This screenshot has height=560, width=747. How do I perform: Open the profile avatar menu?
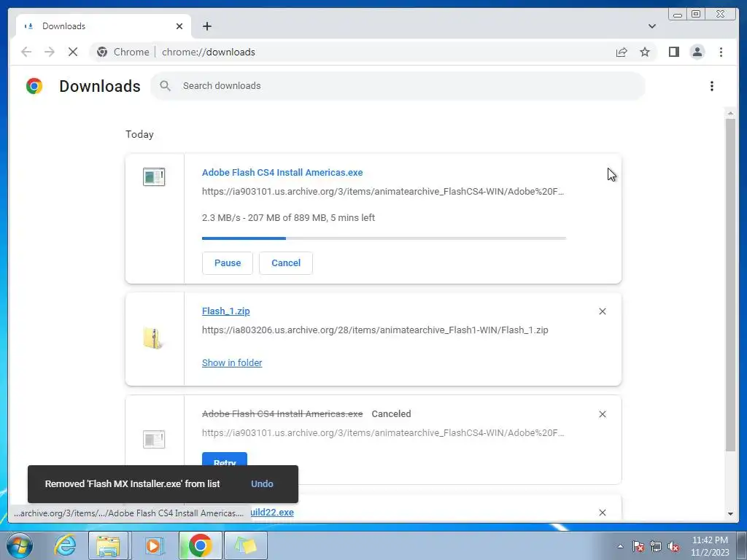[697, 52]
